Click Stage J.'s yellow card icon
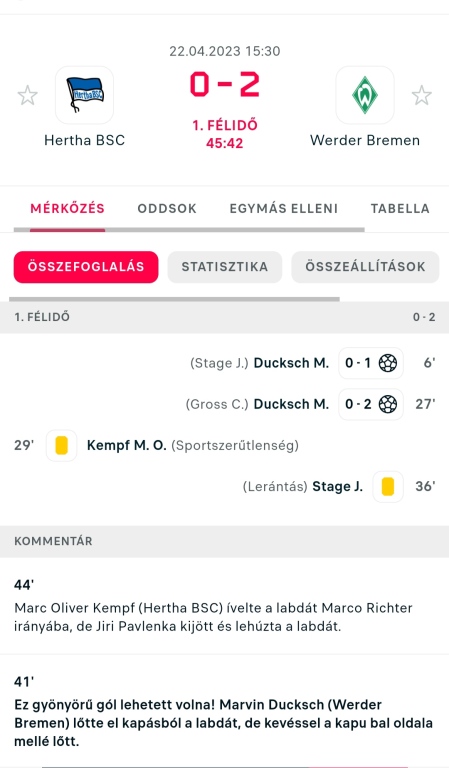Viewport: 449px width, 768px height. pos(388,486)
